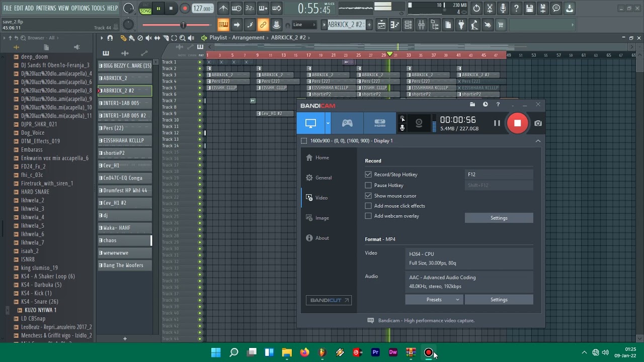Open Format section Settings button
This screenshot has width=644, height=362.
click(499, 300)
